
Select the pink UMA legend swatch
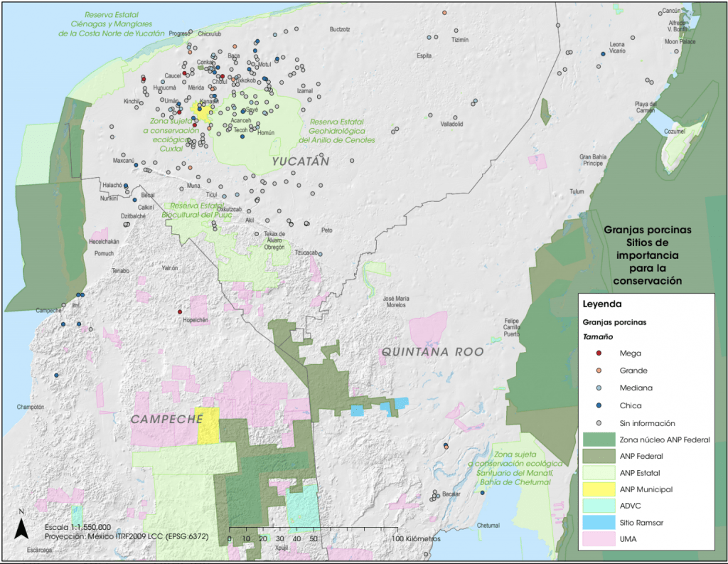599,539
